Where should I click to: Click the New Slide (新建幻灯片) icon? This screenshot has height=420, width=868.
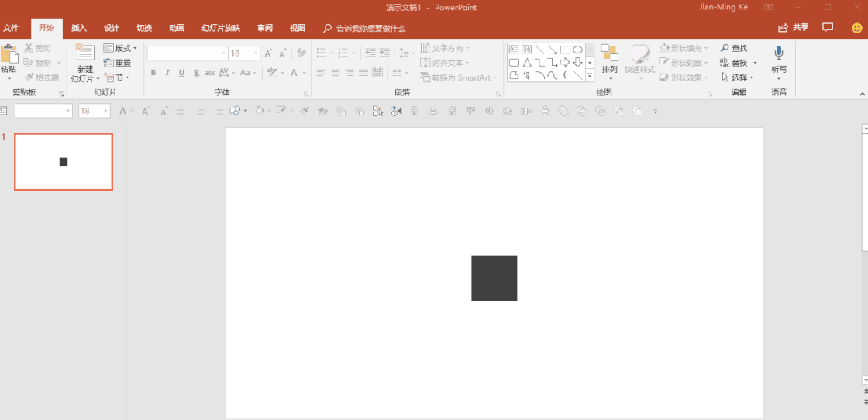tap(84, 53)
